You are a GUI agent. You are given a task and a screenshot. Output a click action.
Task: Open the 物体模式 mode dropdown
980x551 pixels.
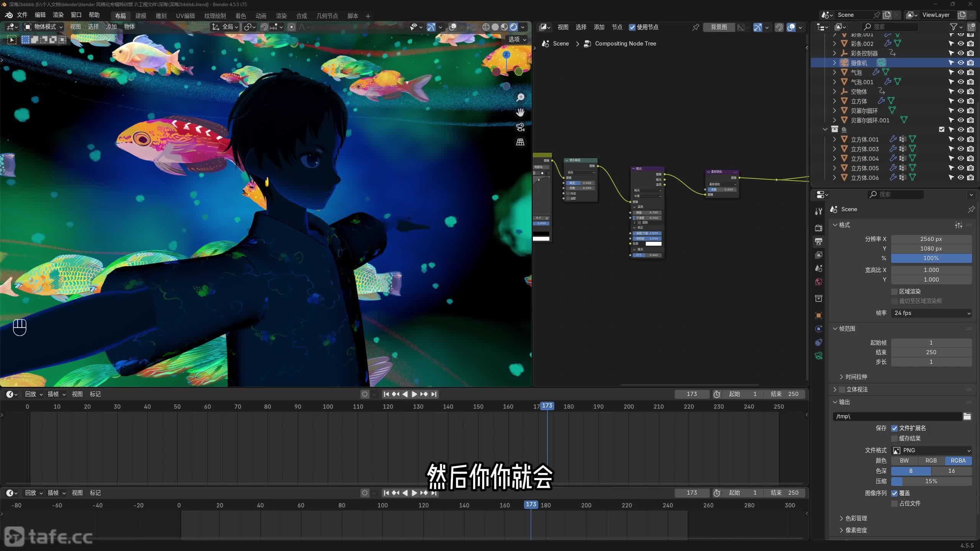tap(44, 27)
